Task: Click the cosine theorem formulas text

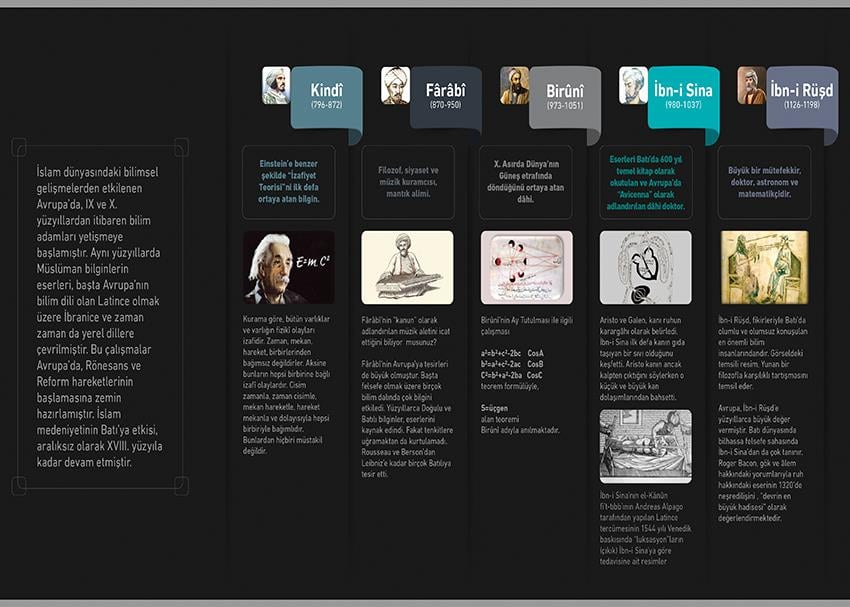Action: coord(513,364)
